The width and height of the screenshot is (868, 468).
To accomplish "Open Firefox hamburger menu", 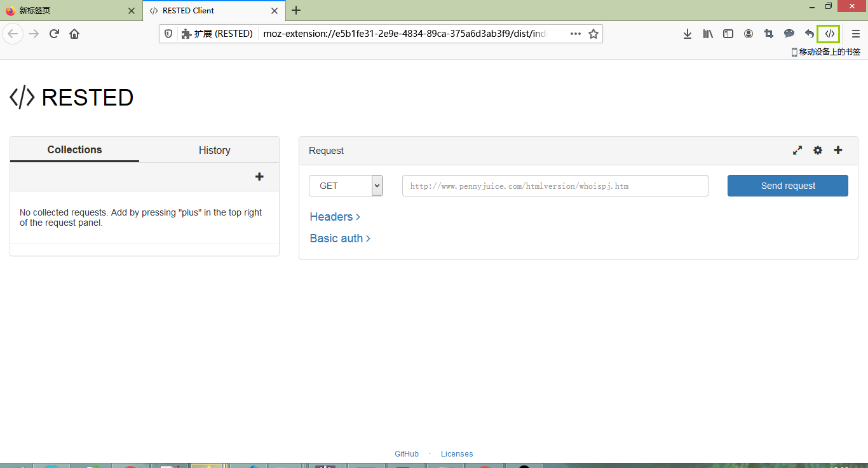I will coord(855,34).
